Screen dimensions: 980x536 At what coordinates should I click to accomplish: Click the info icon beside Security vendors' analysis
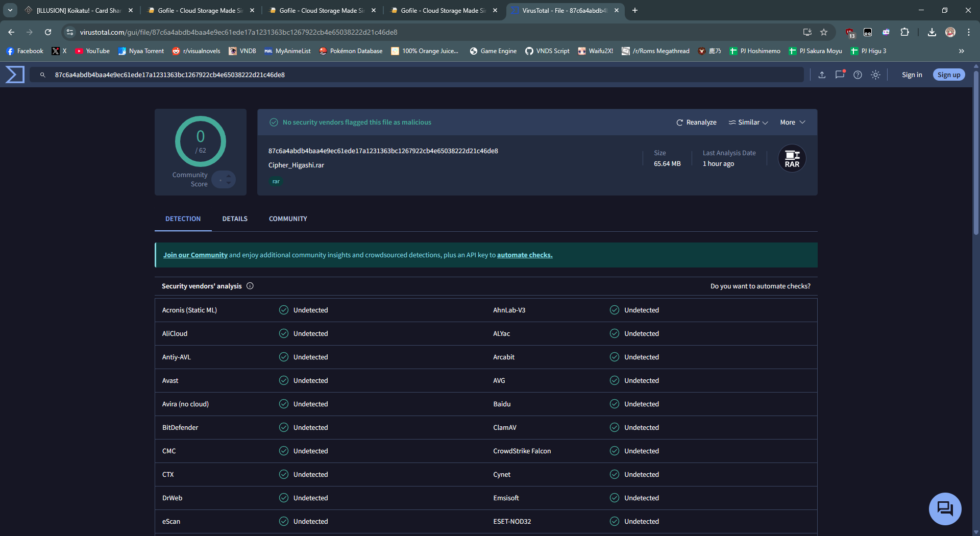250,286
